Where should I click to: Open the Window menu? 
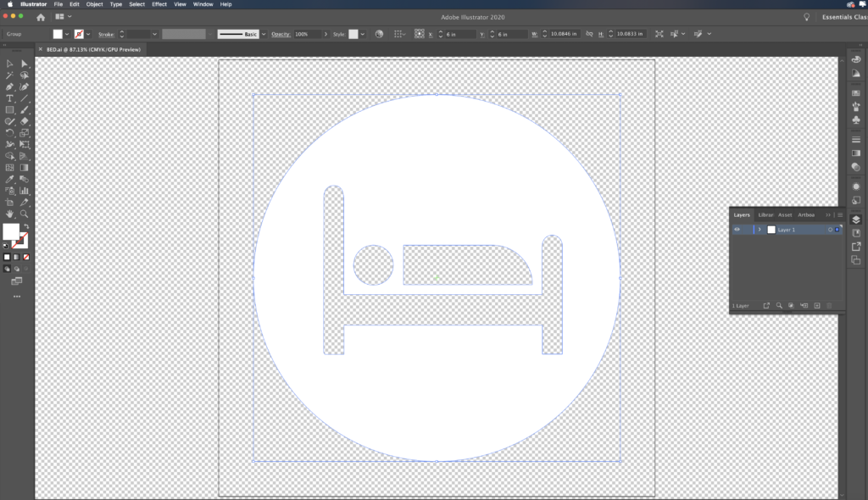click(203, 4)
